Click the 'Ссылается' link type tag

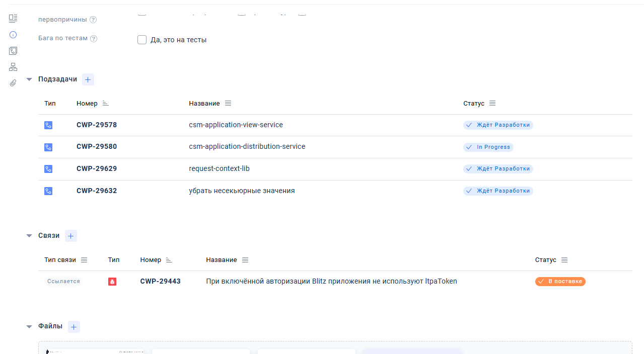63,282
